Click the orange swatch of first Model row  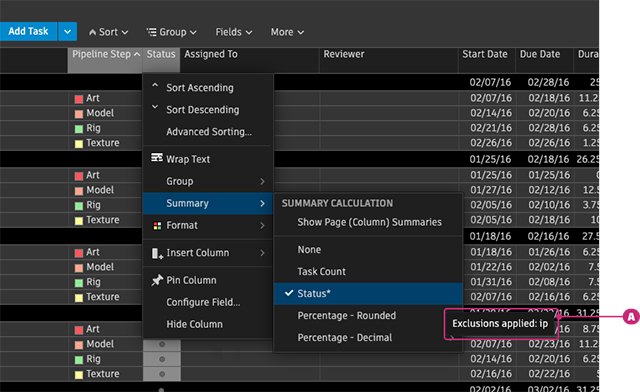click(x=79, y=114)
